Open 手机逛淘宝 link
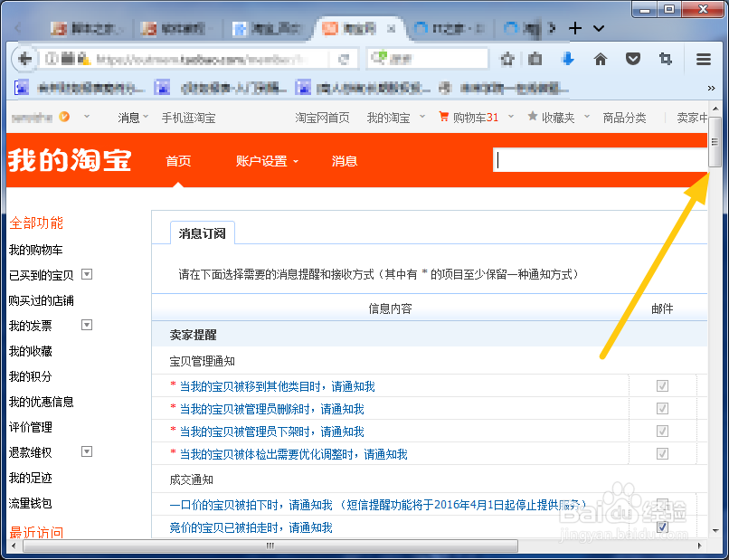The width and height of the screenshot is (729, 560). [188, 118]
